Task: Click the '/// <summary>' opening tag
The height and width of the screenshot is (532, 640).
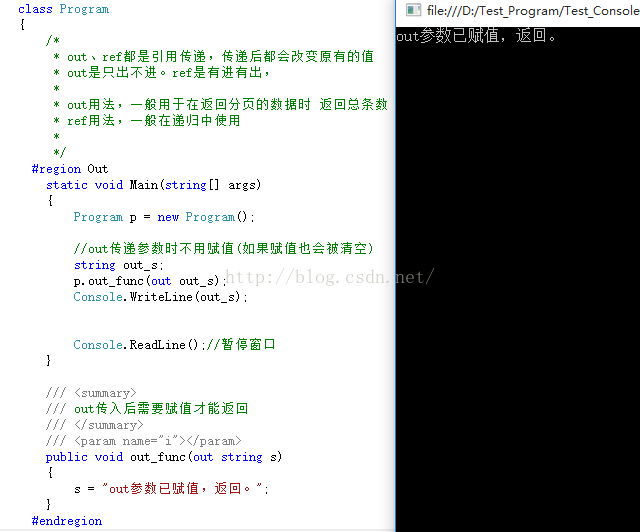Action: point(91,393)
